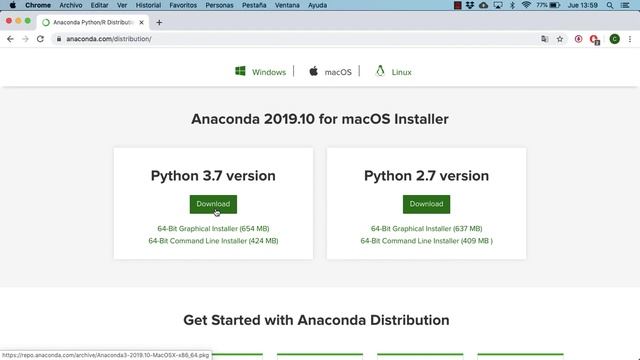The width and height of the screenshot is (640, 360).
Task: Open the Historial menu
Action: (x=148, y=5)
